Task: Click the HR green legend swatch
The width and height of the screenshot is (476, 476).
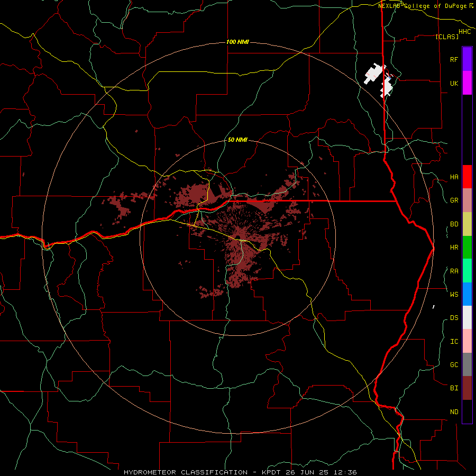Action: coord(467,248)
